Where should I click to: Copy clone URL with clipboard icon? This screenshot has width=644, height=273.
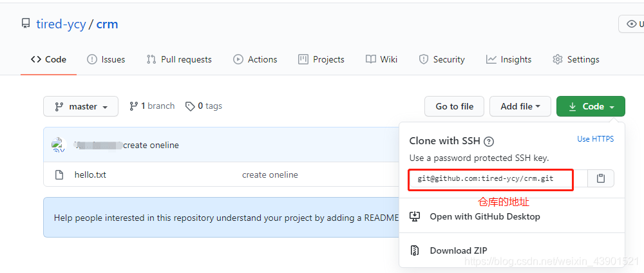click(x=601, y=178)
